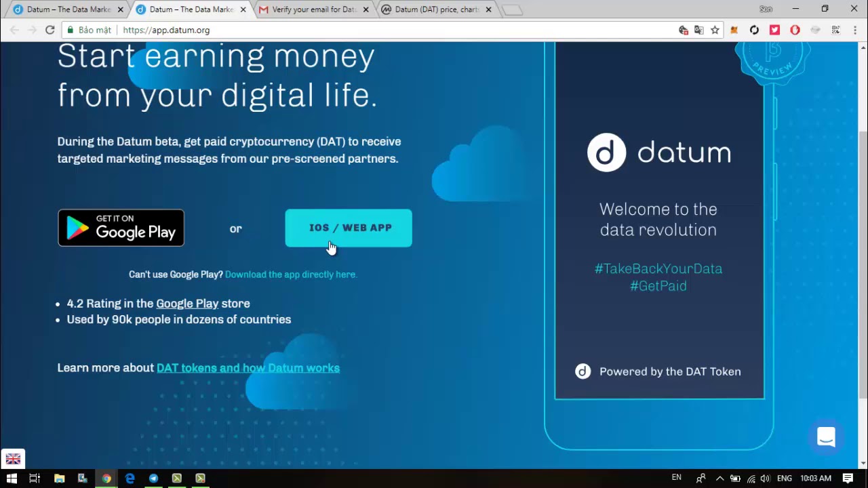Click the black circular arrows extension icon
Image resolution: width=868 pixels, height=488 pixels.
[754, 30]
